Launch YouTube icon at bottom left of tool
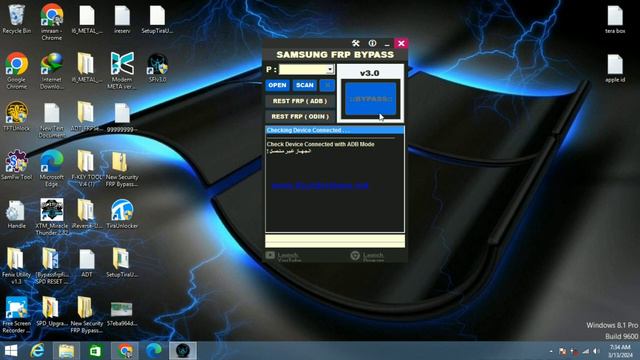The image size is (640, 360). 270,256
